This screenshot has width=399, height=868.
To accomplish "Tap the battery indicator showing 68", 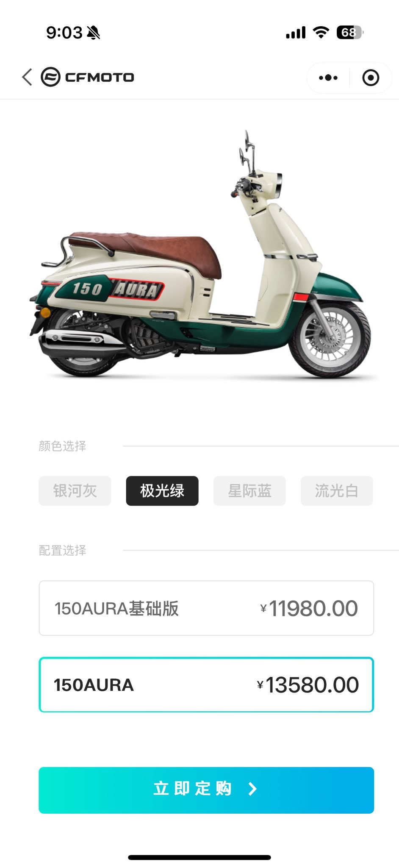I will pos(350,32).
